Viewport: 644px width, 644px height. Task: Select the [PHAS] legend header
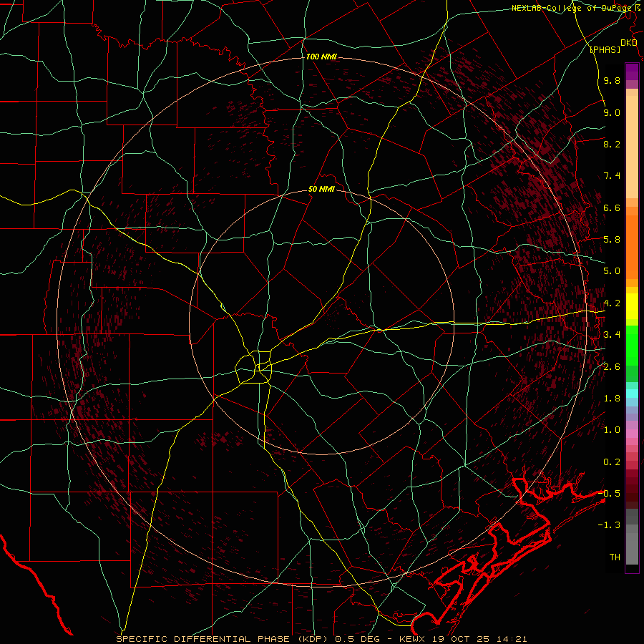(605, 50)
